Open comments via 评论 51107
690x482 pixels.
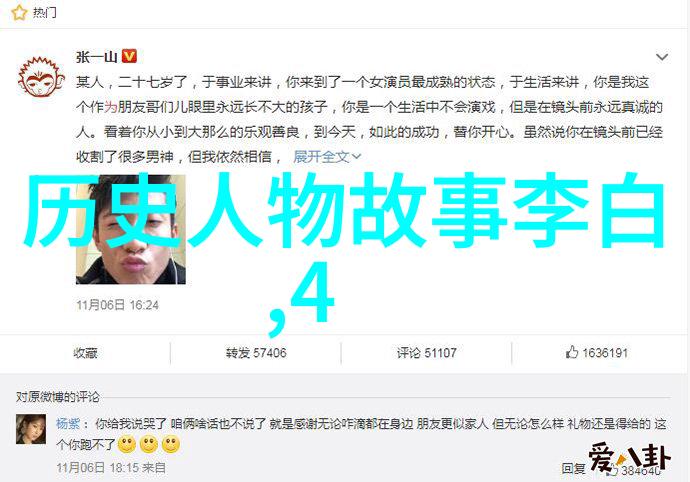[x=426, y=353]
